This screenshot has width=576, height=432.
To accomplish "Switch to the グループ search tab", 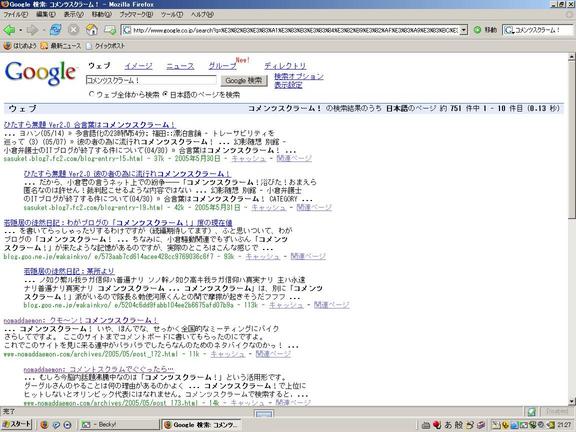I will [223, 66].
